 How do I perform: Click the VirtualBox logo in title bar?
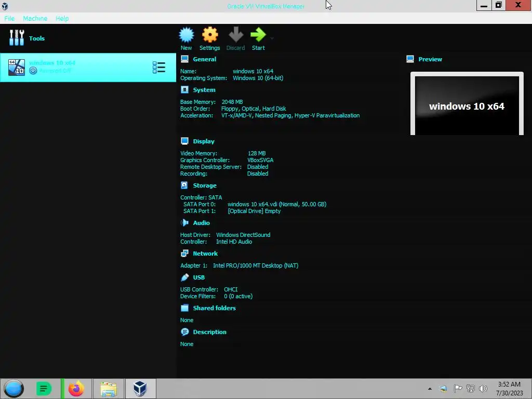point(5,6)
